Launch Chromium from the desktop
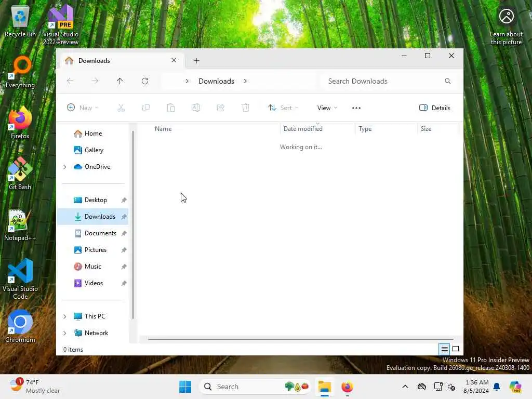Screen dimensions: 532x399 20,326
